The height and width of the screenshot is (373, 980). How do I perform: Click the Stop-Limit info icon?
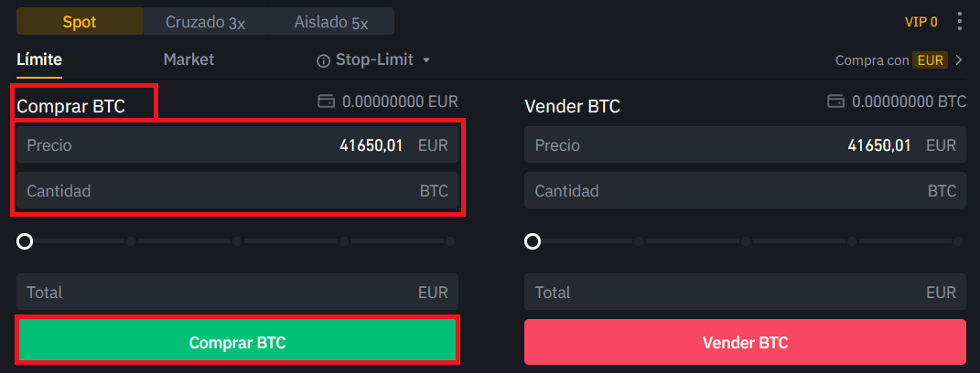pyautogui.click(x=323, y=60)
